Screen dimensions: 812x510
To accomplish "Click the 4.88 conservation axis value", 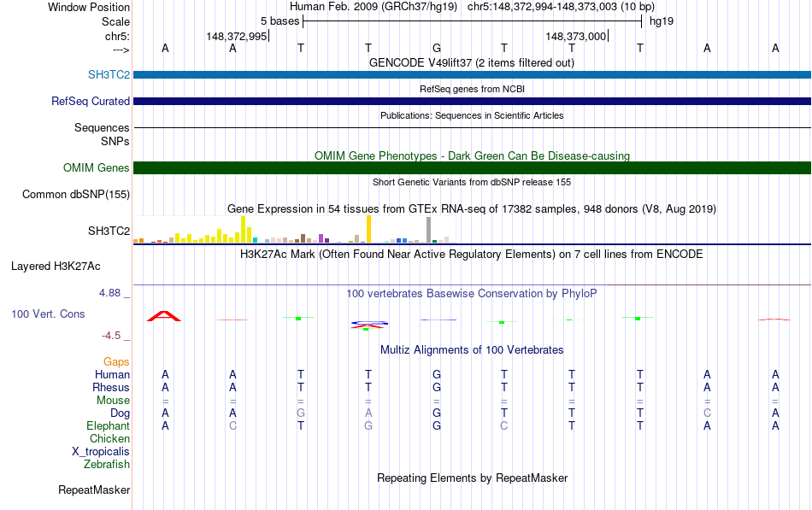I will point(109,293).
